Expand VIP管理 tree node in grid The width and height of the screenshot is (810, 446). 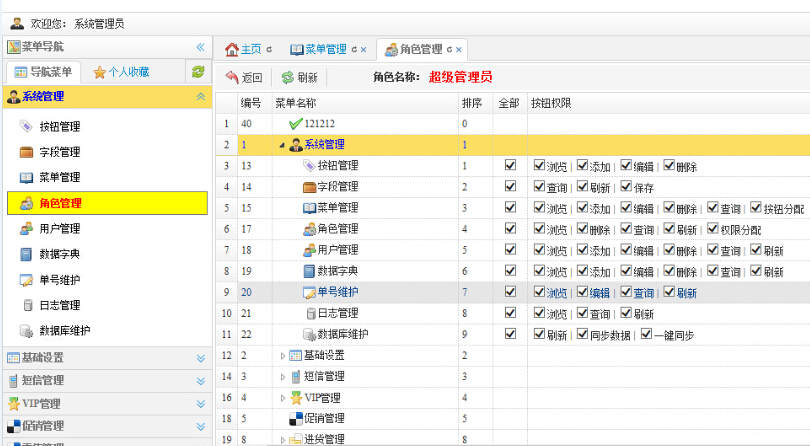click(x=283, y=398)
